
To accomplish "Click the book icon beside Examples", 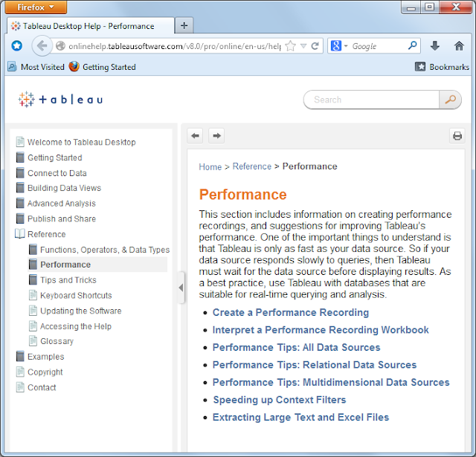I will click(x=20, y=357).
